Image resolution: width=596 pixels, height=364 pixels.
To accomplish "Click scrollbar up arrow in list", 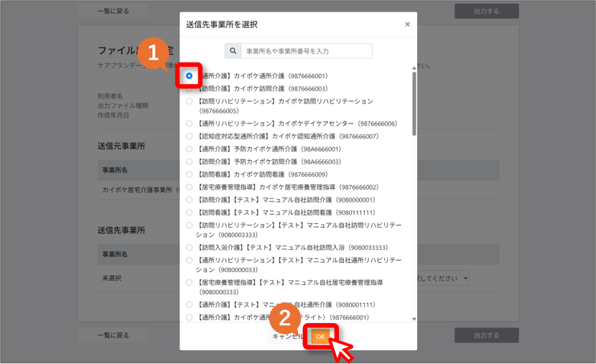I will [414, 68].
